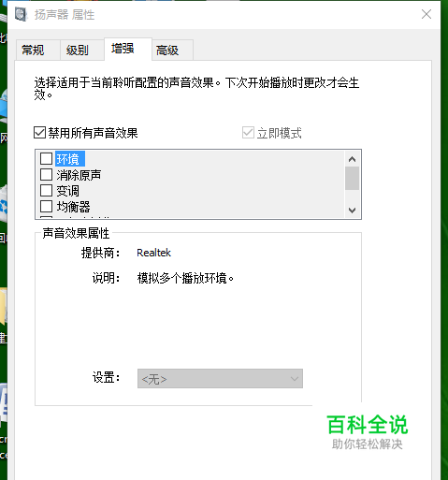Select the 增强 tab
The image size is (448, 480).
click(128, 49)
